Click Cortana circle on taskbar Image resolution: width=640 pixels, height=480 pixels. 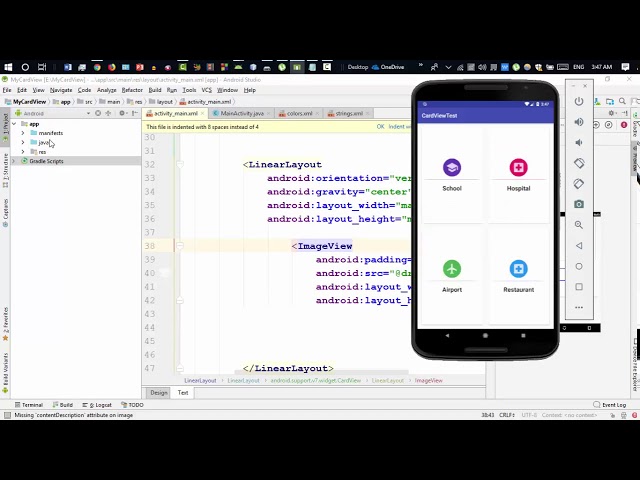25,67
